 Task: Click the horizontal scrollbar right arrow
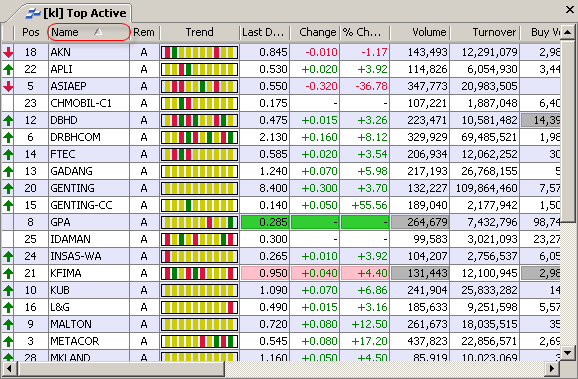click(552, 368)
